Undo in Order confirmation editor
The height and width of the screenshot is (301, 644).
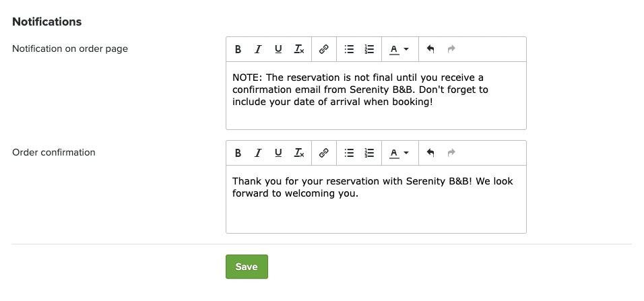tap(430, 153)
